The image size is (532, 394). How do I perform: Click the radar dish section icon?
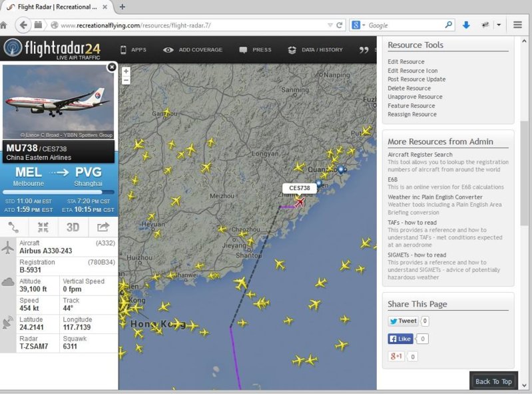(x=8, y=322)
